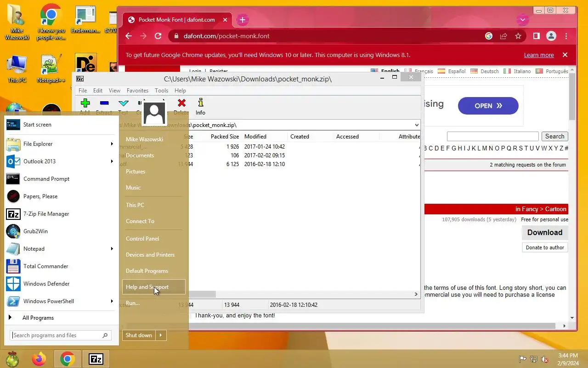
Task: Click 7-Zip horizontal scrollbar thumb
Action: point(202,294)
